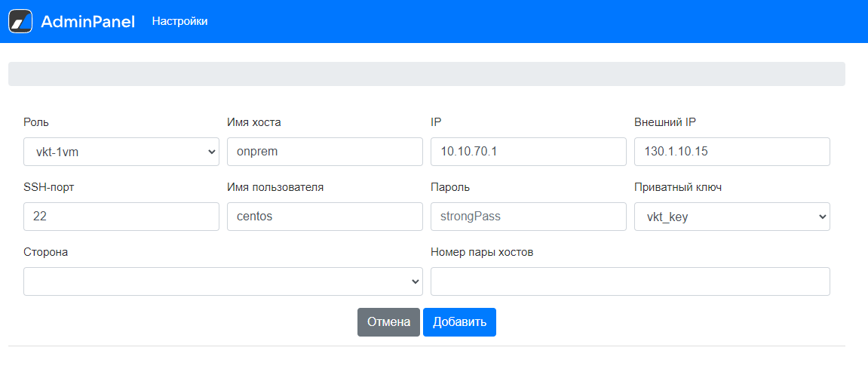Select the Внешний IP field with 130.1.10.15
The image size is (868, 369).
coord(732,152)
